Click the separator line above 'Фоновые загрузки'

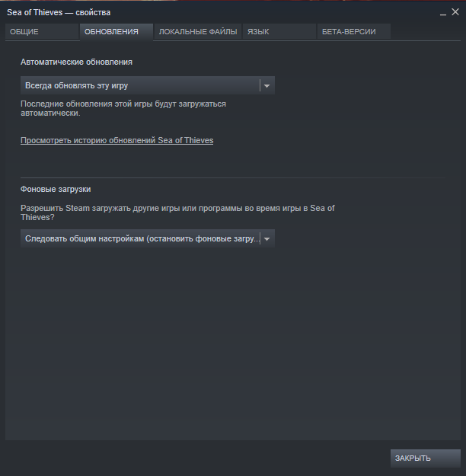coord(233,177)
